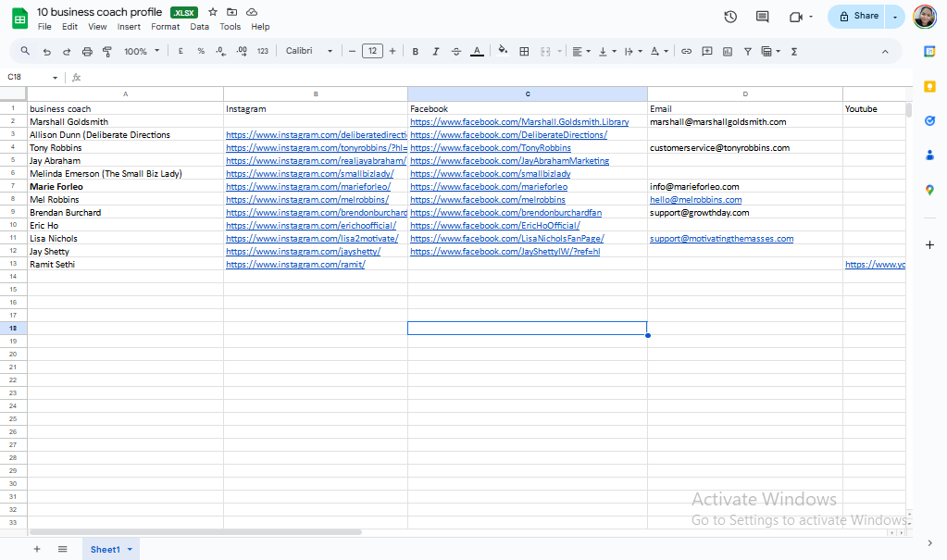Activate the paint format tool
Image resolution: width=947 pixels, height=560 pixels.
(106, 52)
